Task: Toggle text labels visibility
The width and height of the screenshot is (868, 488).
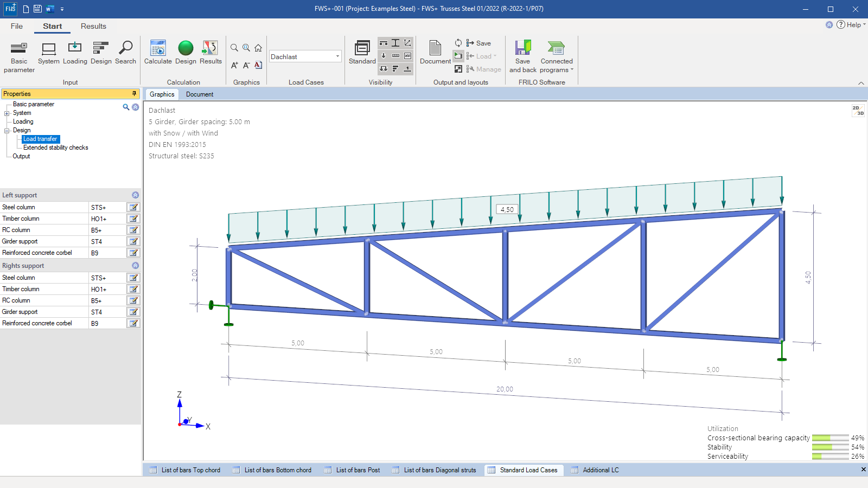Action: 407,56
